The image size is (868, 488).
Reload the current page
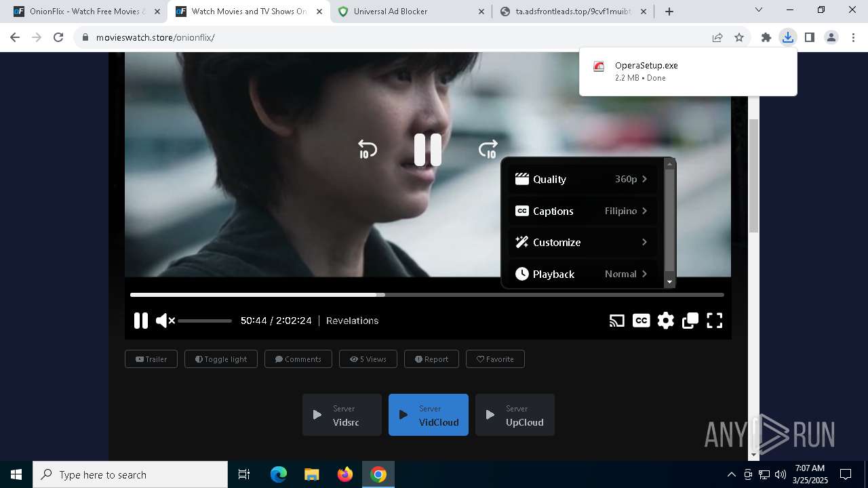point(58,37)
